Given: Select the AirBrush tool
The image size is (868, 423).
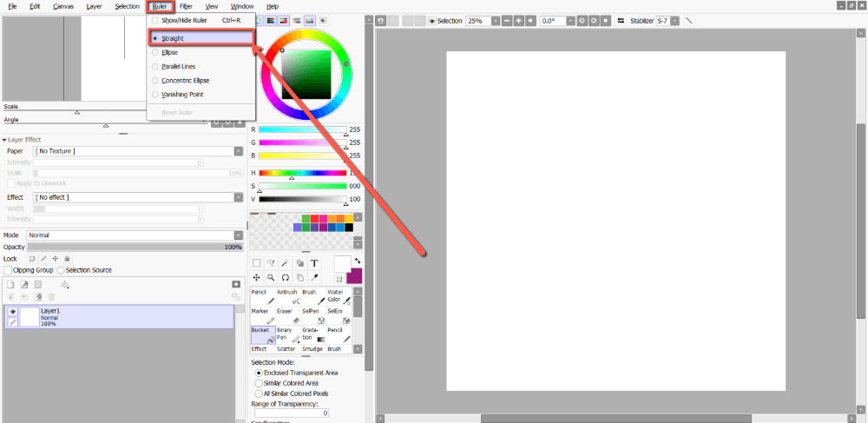Looking at the screenshot, I should coord(288,297).
